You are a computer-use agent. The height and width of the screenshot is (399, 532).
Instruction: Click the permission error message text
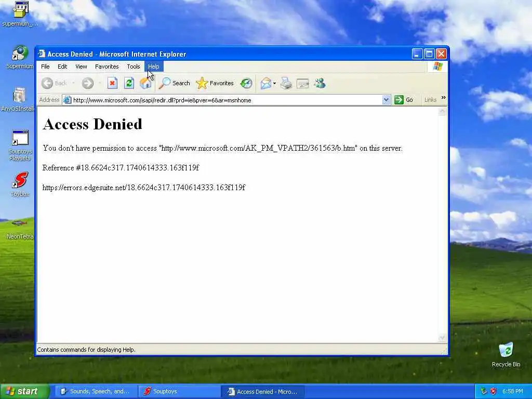click(222, 148)
